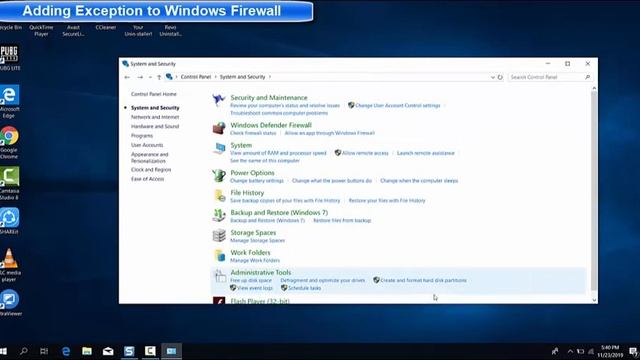
Task: Click the Backup and Restore icon
Action: coord(219,216)
